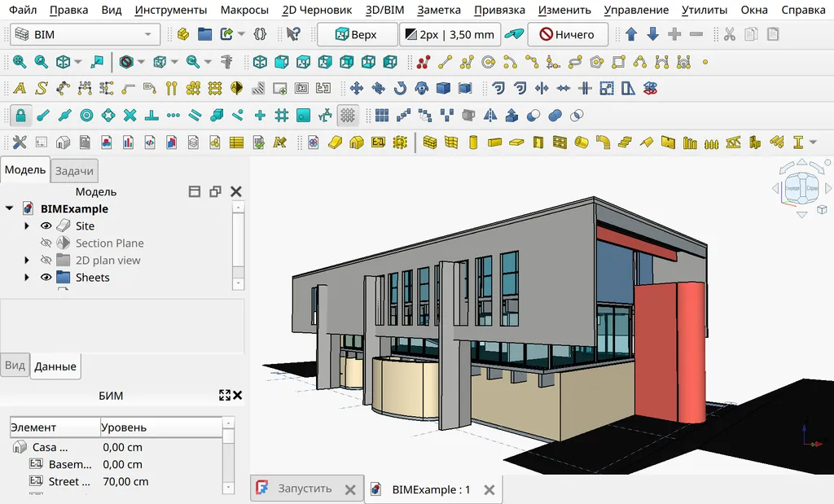The image size is (834, 504).
Task: Activate the Draft Move tool
Action: click(356, 89)
